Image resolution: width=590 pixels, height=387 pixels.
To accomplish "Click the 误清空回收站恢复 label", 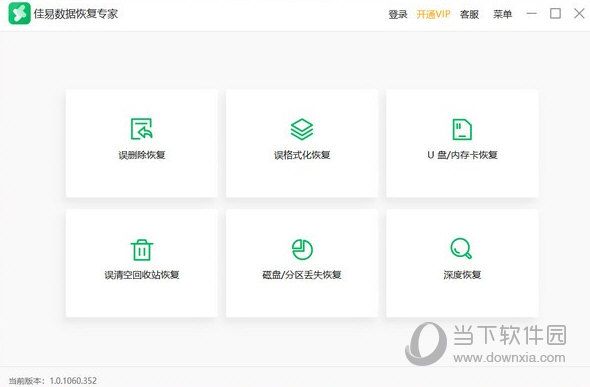I will click(x=142, y=275).
